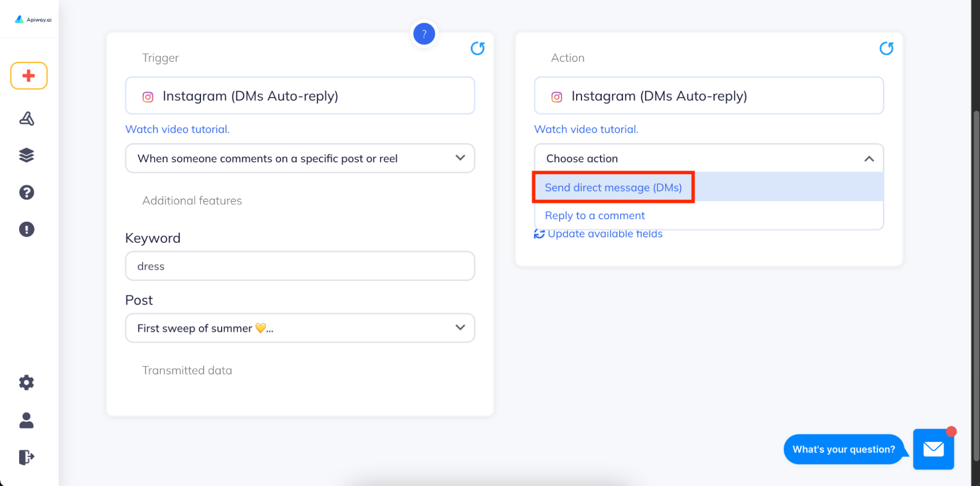Expand the Post selection dropdown
The height and width of the screenshot is (486, 980).
tap(300, 328)
